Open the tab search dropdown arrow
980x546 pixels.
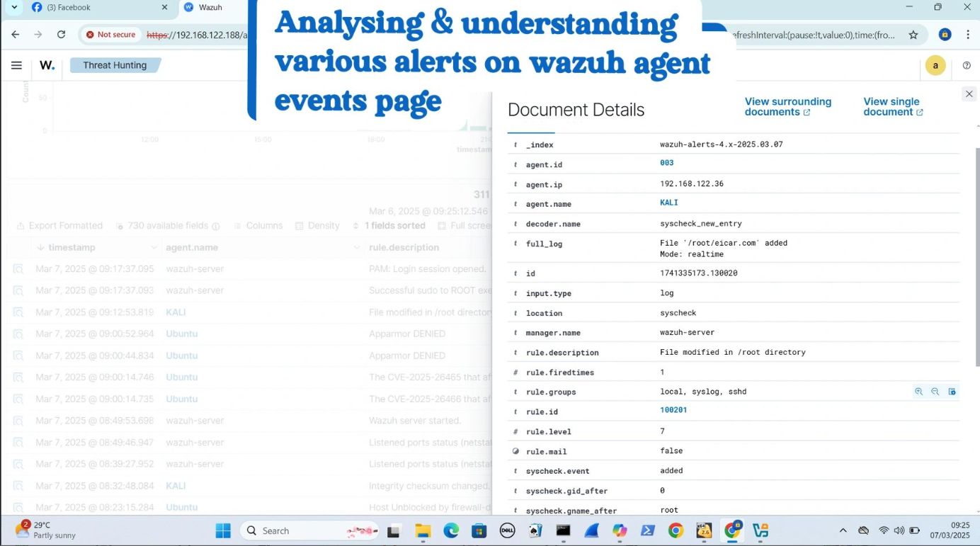click(x=13, y=7)
